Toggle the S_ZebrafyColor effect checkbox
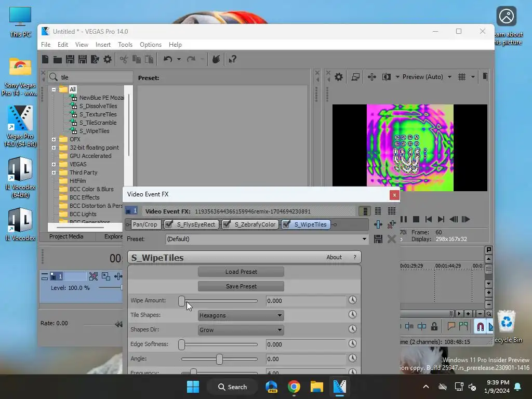The width and height of the screenshot is (532, 399). (x=227, y=224)
